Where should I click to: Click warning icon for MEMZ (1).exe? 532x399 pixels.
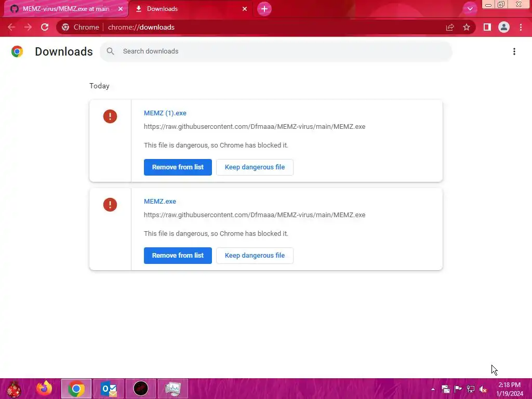point(110,116)
